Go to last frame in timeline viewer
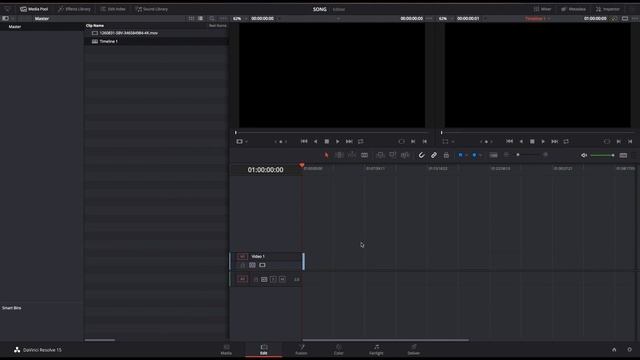640x360 pixels. point(555,141)
